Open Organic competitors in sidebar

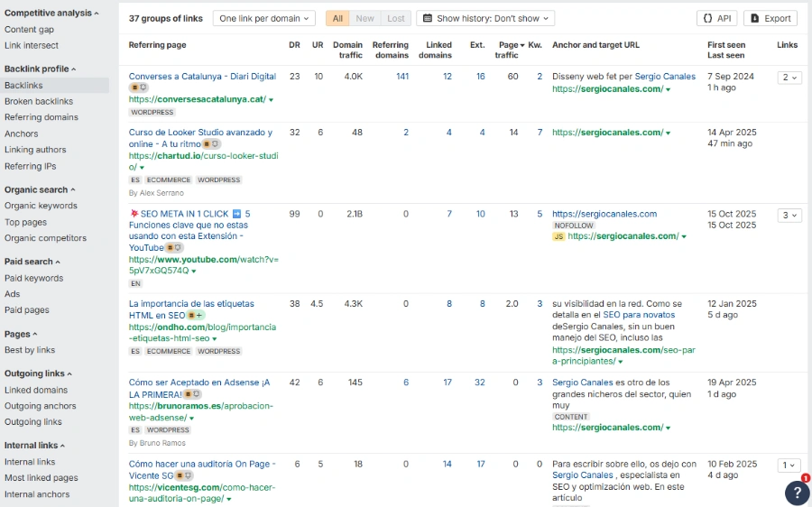[45, 238]
